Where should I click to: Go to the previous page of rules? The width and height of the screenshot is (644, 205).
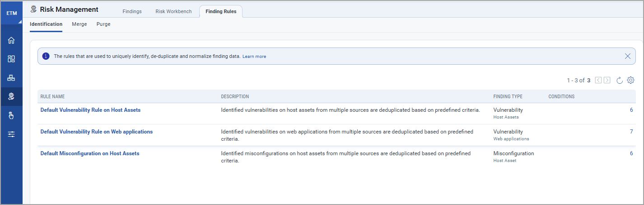tap(598, 80)
